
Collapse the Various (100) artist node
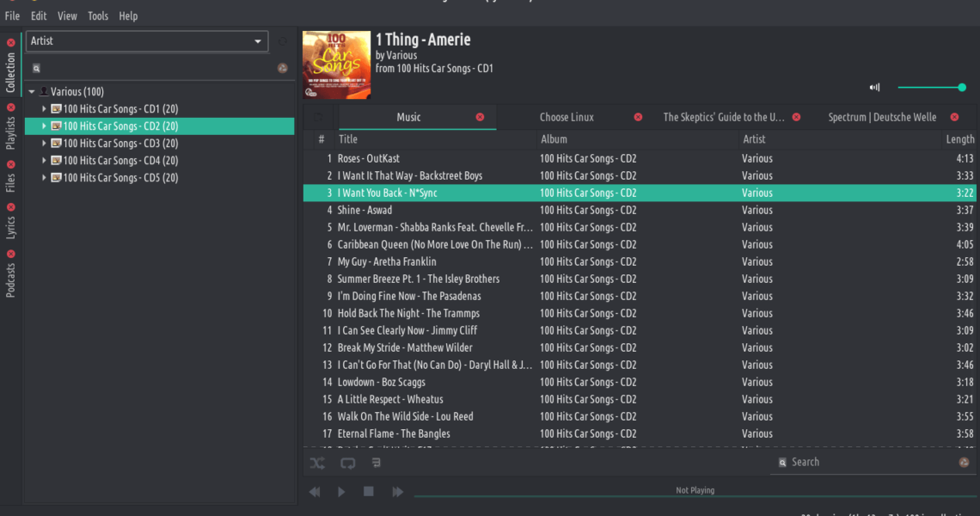(32, 92)
